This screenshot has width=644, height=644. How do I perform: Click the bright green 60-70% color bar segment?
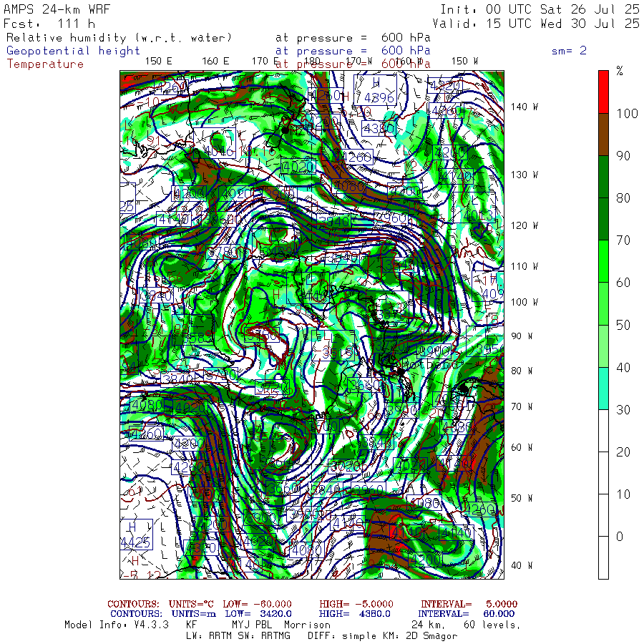603,261
